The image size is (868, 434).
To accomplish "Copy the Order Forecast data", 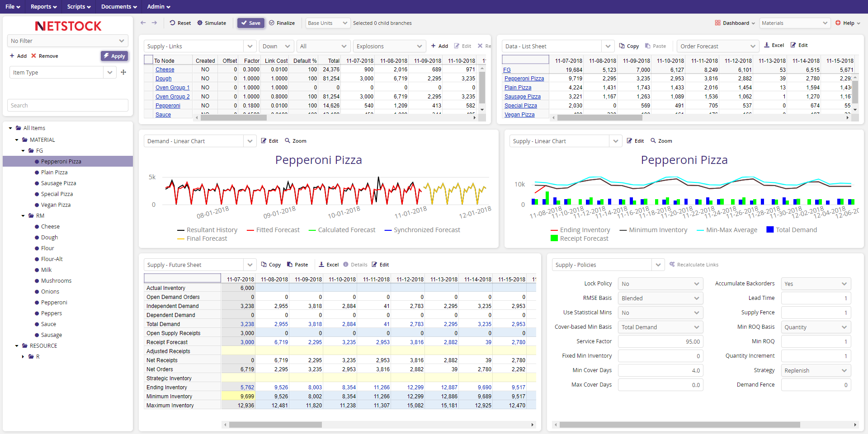I will point(628,45).
